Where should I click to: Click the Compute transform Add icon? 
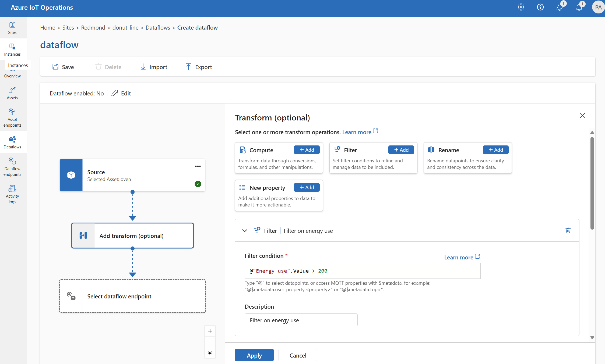click(x=307, y=150)
